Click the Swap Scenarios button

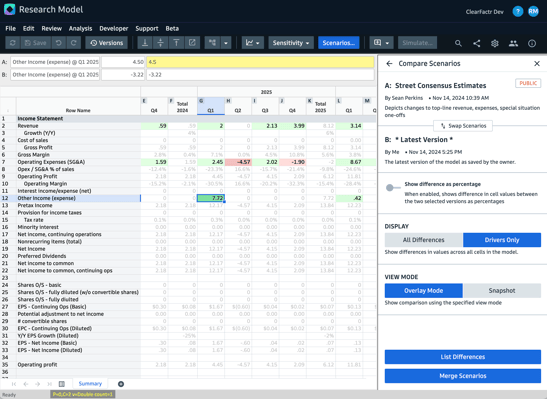click(463, 126)
